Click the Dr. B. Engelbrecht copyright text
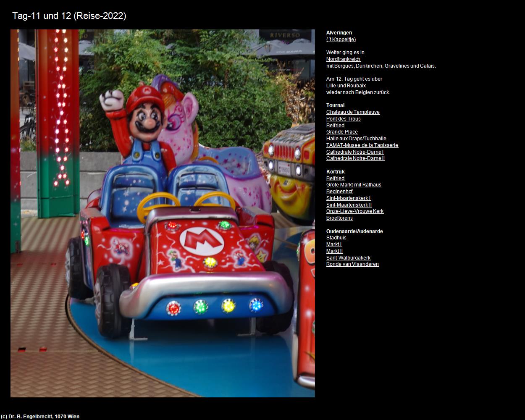 [40, 417]
